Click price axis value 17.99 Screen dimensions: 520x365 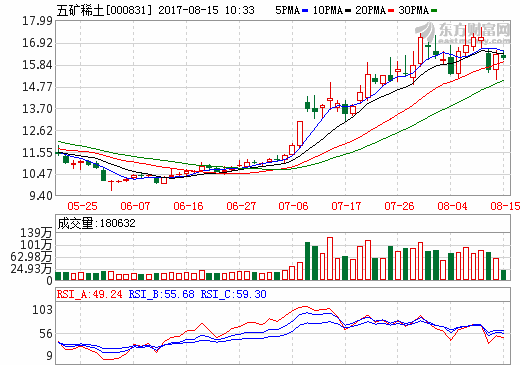click(x=37, y=21)
